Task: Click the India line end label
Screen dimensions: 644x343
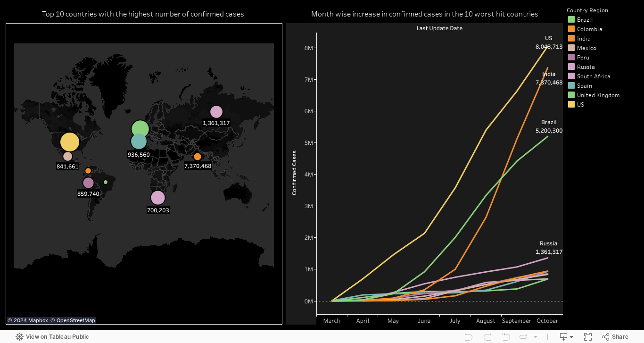Action: tap(549, 78)
